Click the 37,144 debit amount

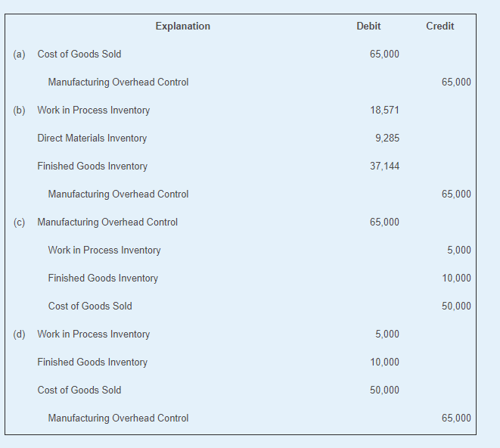(x=384, y=166)
